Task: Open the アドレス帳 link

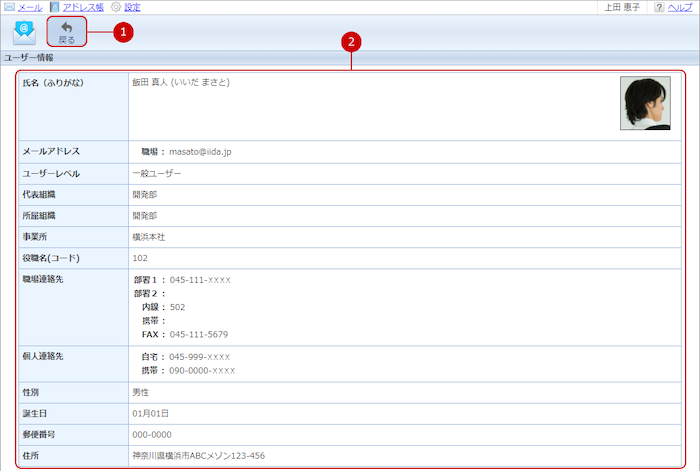Action: click(x=83, y=7)
